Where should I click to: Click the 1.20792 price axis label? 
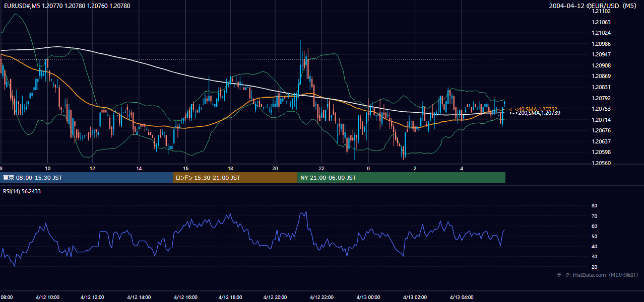tap(601, 98)
